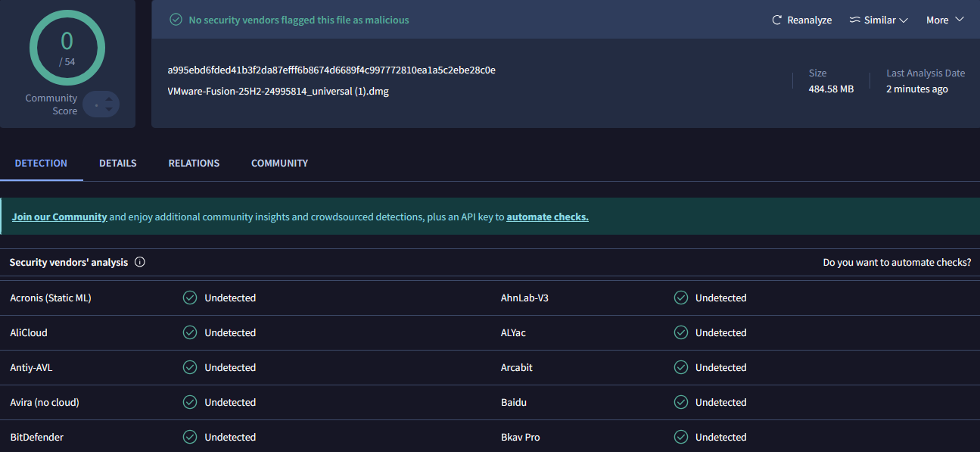Upvote the community score with up arrow
The width and height of the screenshot is (980, 452).
click(109, 98)
